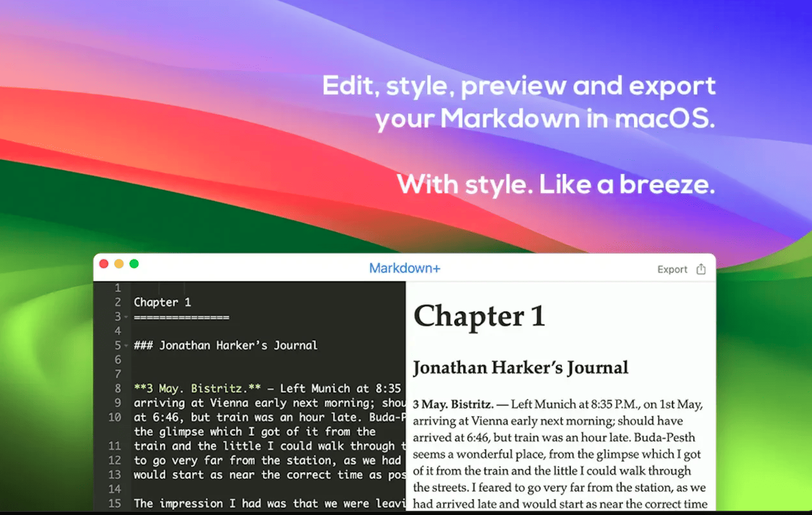Minimize the window using the yellow button
Image resolution: width=812 pixels, height=515 pixels.
coord(119,264)
